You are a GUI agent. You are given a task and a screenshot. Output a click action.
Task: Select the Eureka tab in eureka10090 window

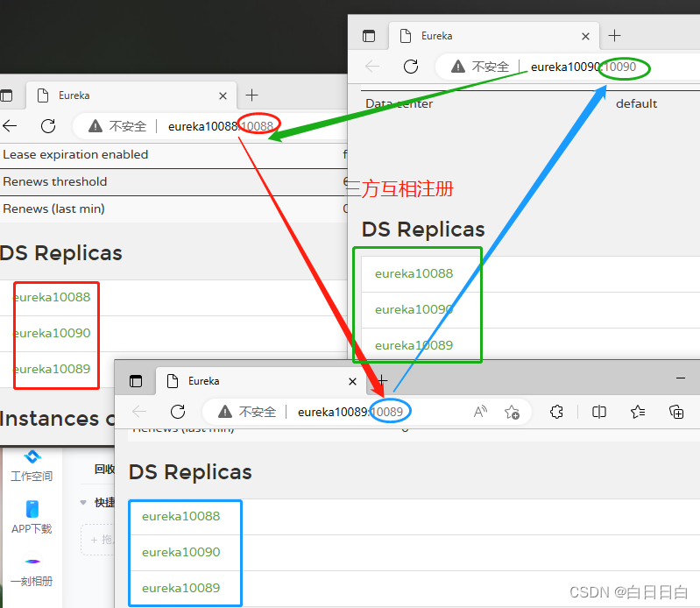click(x=494, y=36)
